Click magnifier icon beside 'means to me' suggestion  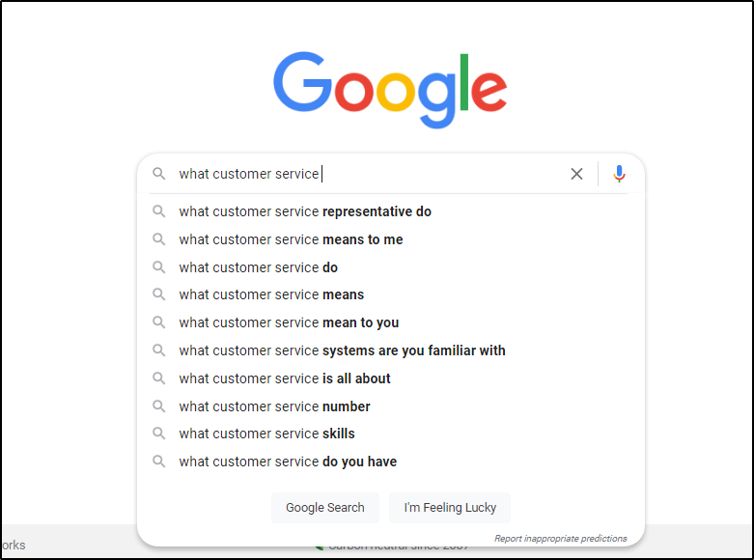coord(159,239)
